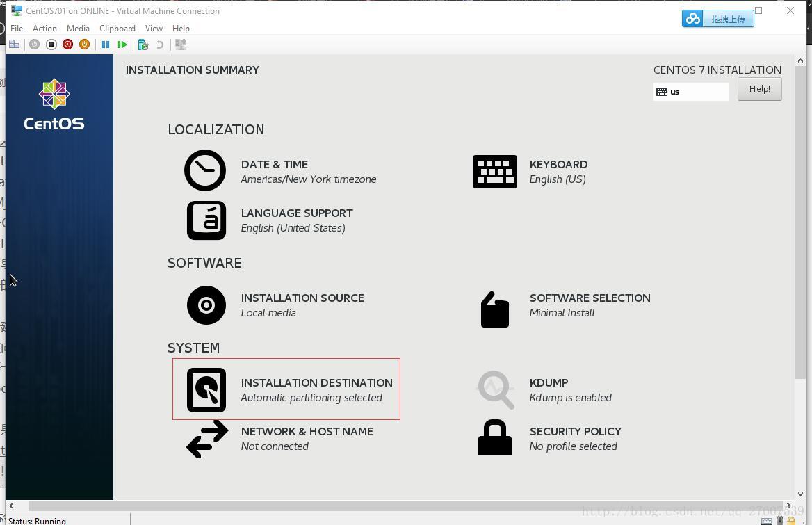Open KEYBOARD settings label

click(558, 164)
